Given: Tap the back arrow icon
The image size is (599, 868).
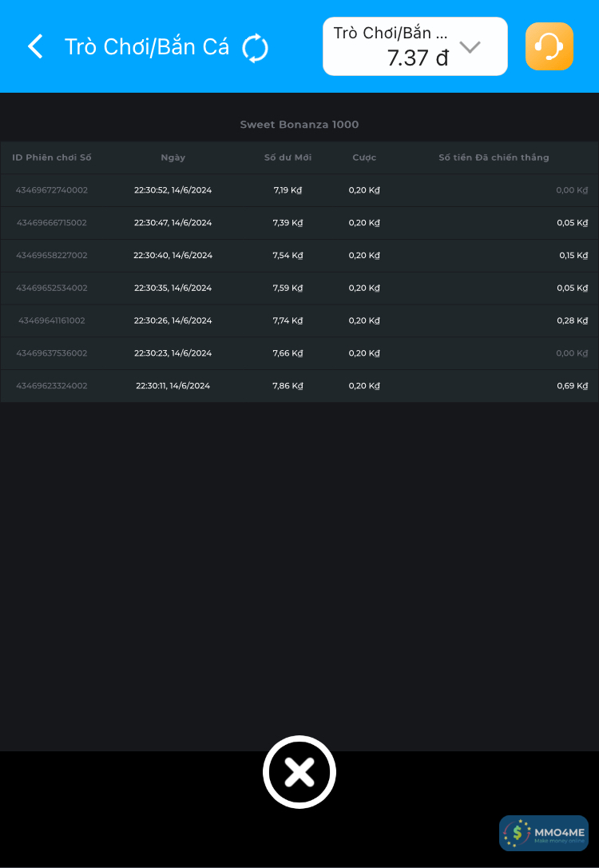Looking at the screenshot, I should pos(36,46).
